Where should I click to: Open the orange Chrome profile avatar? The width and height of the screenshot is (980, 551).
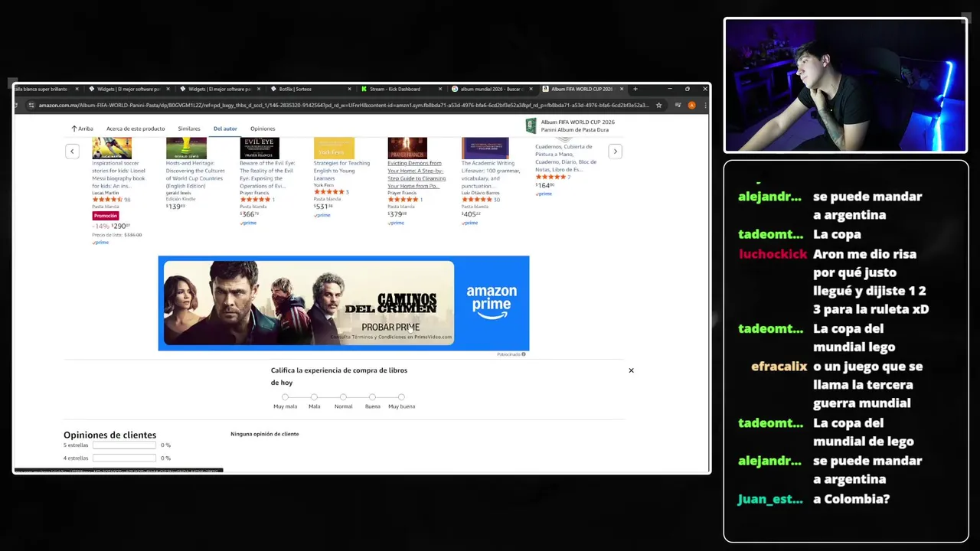(691, 105)
